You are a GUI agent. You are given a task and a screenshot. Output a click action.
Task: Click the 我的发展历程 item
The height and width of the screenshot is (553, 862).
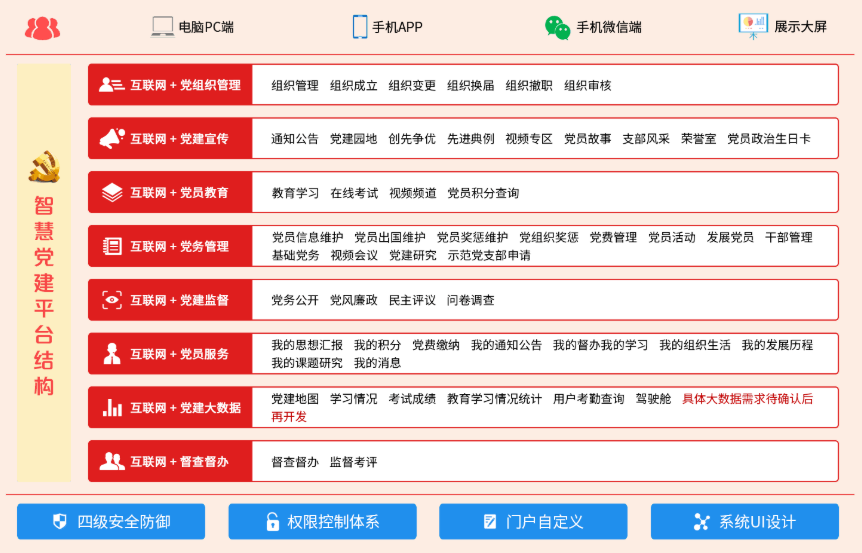pos(777,345)
